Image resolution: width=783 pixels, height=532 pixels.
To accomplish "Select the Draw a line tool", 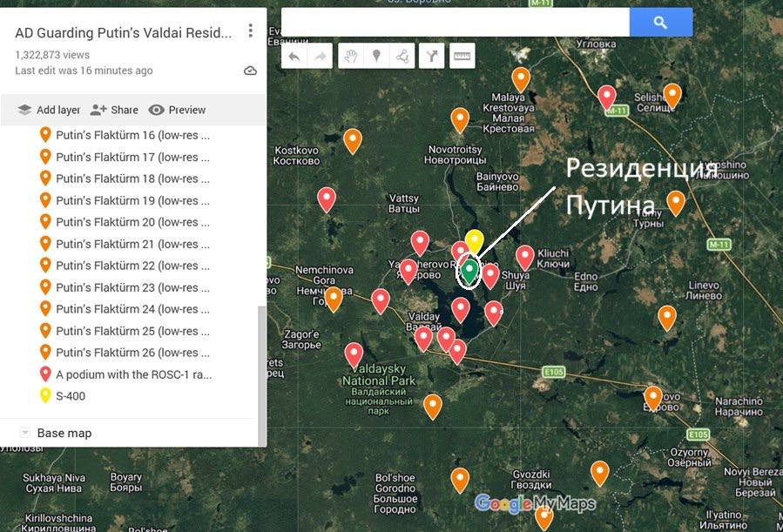I will coord(402,57).
